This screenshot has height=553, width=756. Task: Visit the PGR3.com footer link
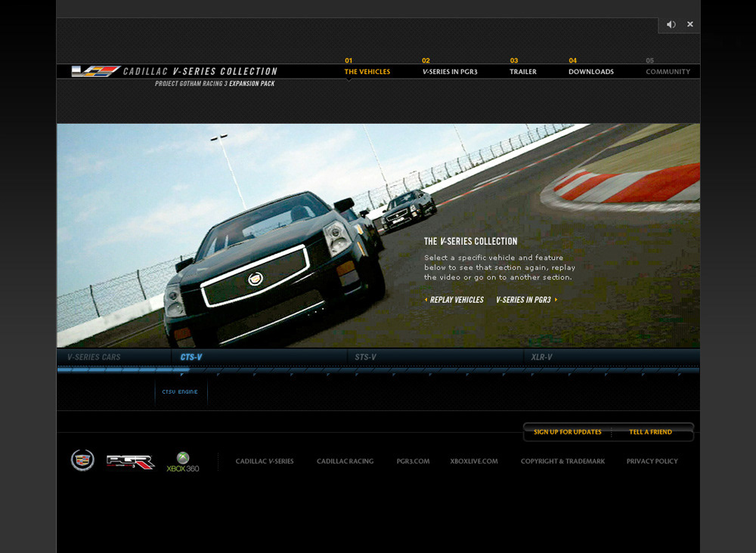coord(413,461)
